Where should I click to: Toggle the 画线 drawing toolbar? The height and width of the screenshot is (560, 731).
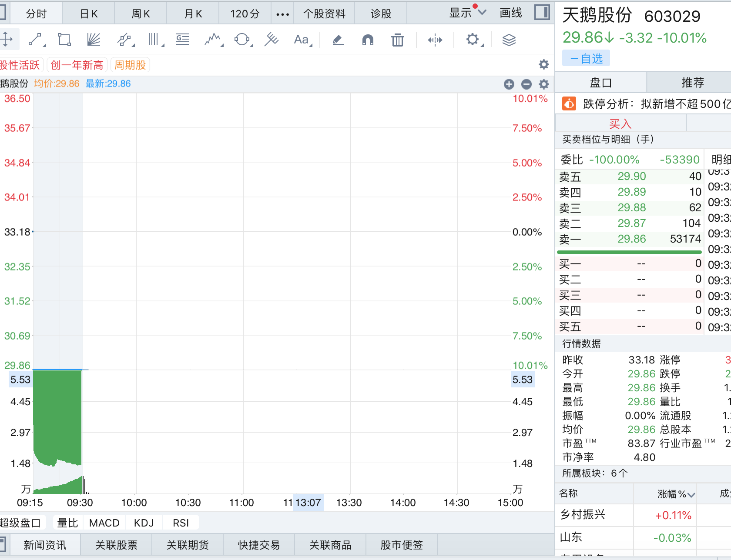point(511,13)
